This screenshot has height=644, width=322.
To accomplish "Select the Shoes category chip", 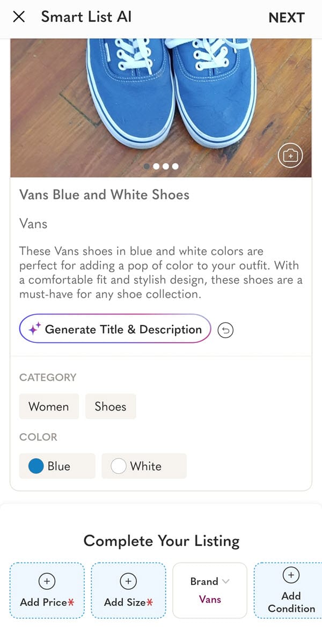I will (111, 406).
